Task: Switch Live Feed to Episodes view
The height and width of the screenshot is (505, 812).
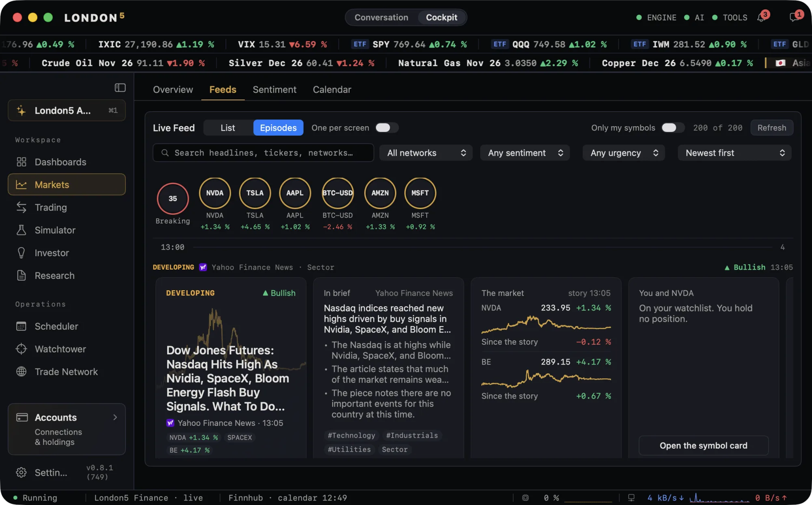Action: tap(278, 128)
